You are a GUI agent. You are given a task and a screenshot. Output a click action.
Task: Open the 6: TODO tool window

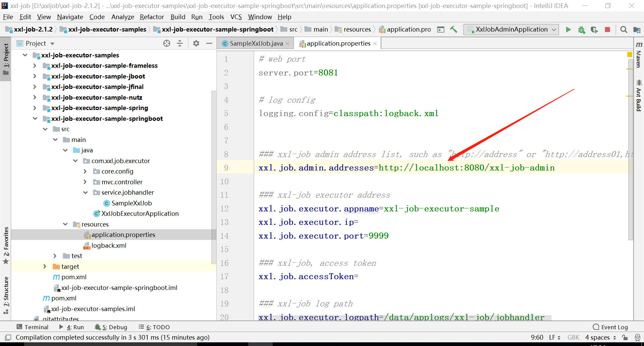[x=154, y=327]
